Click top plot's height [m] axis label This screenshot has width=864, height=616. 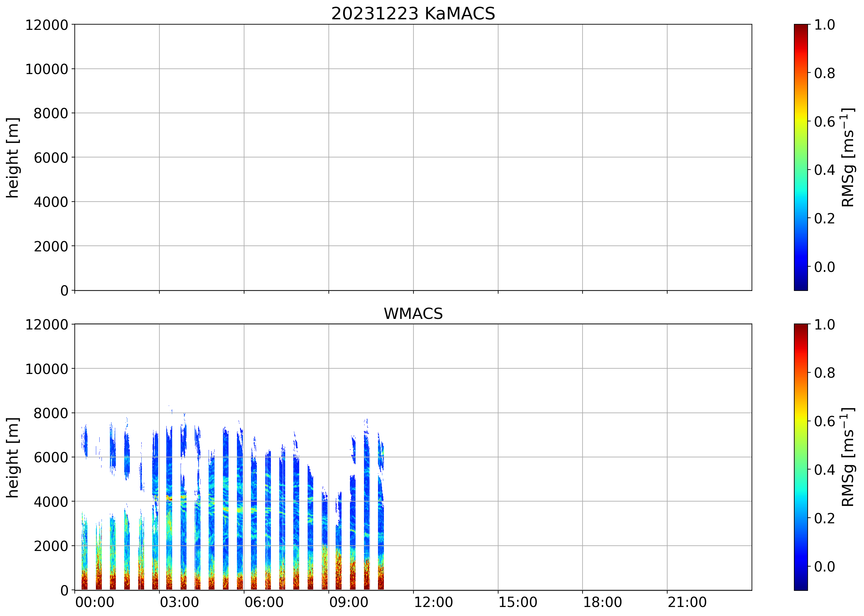tap(12, 157)
